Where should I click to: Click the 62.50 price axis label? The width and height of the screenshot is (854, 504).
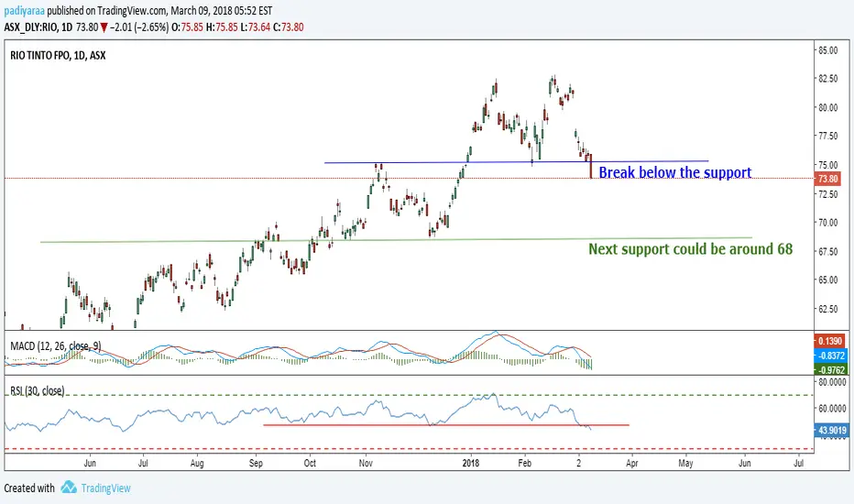pos(827,309)
